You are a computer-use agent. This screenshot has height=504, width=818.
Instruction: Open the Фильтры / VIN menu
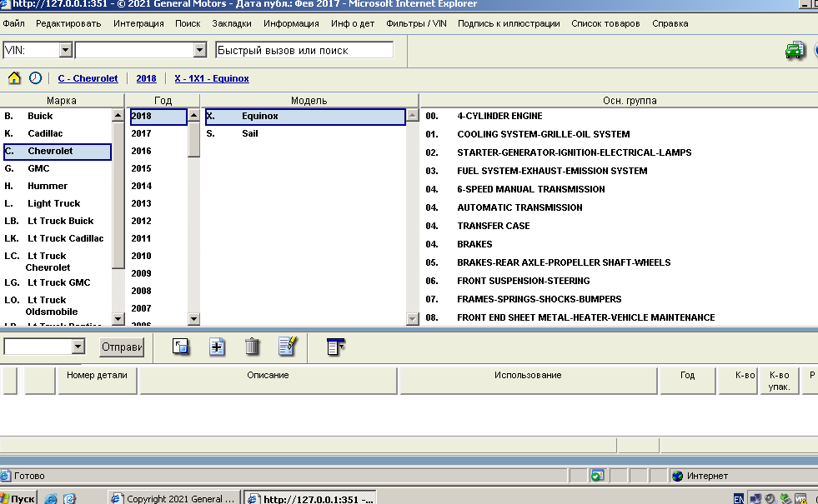(x=416, y=23)
